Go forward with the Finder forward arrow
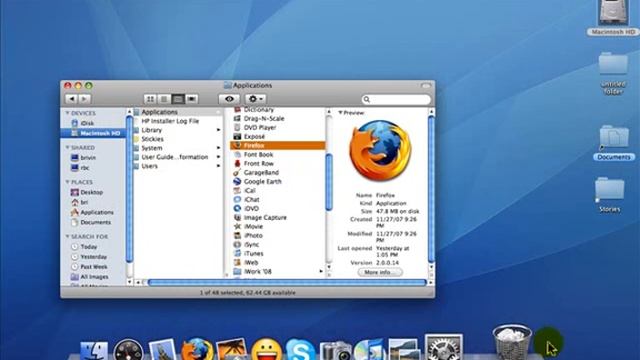The image size is (640, 360). [x=84, y=99]
